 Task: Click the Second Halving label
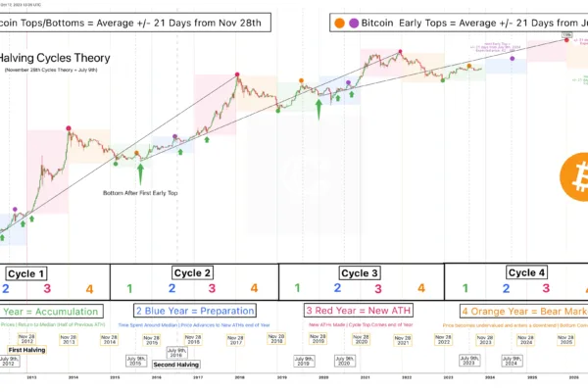(175, 365)
